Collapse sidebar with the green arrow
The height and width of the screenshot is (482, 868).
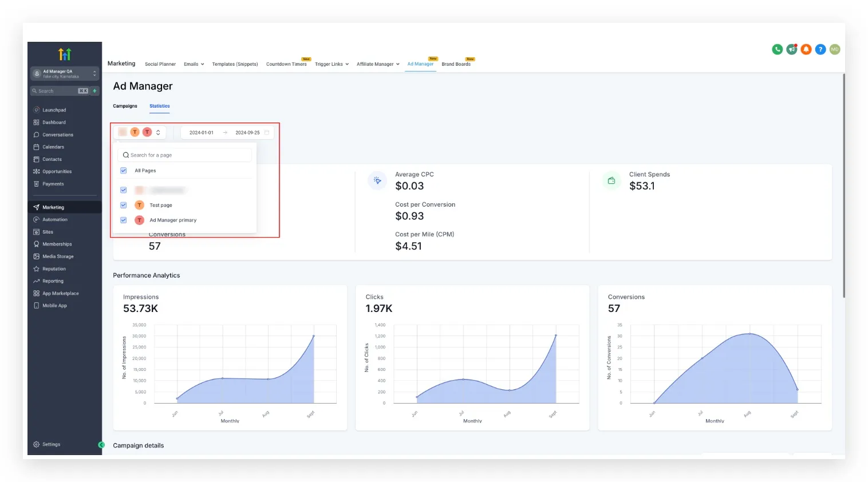[101, 445]
